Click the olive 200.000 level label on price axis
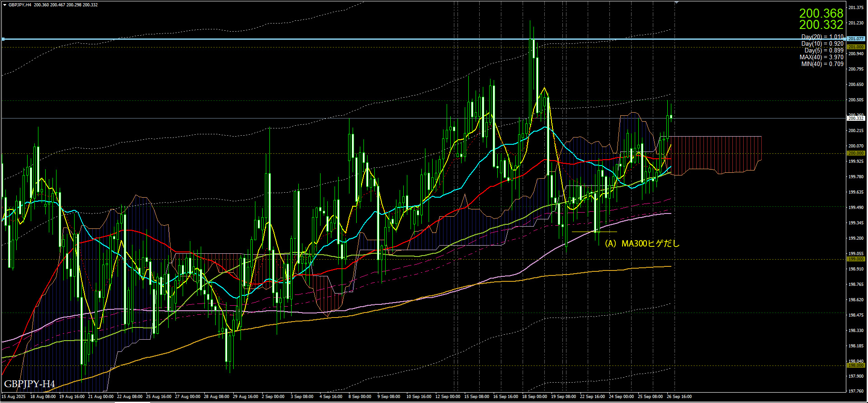The image size is (868, 403). click(x=856, y=153)
